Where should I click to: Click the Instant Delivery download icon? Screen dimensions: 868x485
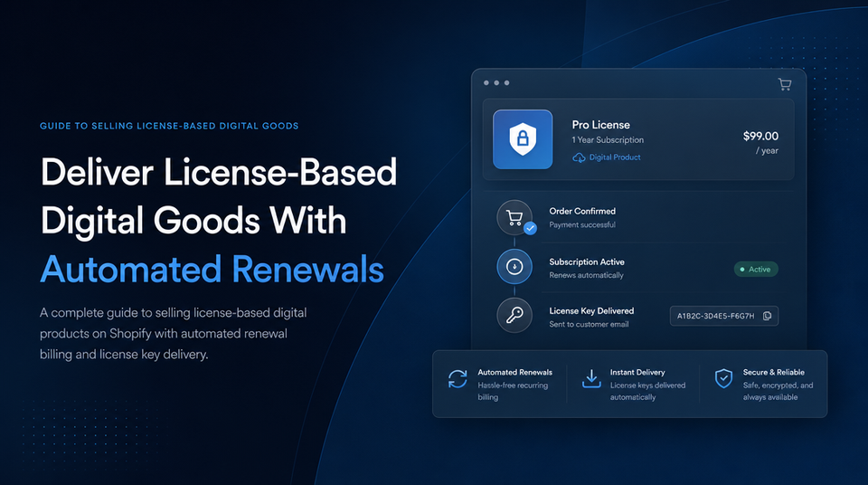click(591, 379)
